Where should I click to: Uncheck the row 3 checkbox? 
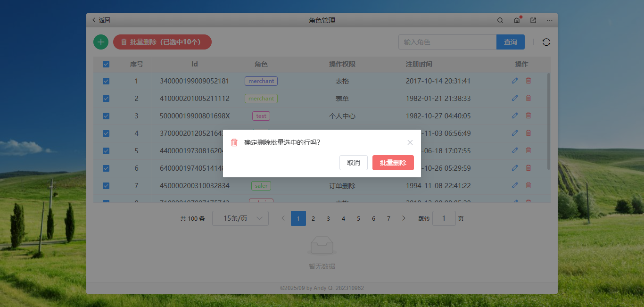click(x=106, y=116)
